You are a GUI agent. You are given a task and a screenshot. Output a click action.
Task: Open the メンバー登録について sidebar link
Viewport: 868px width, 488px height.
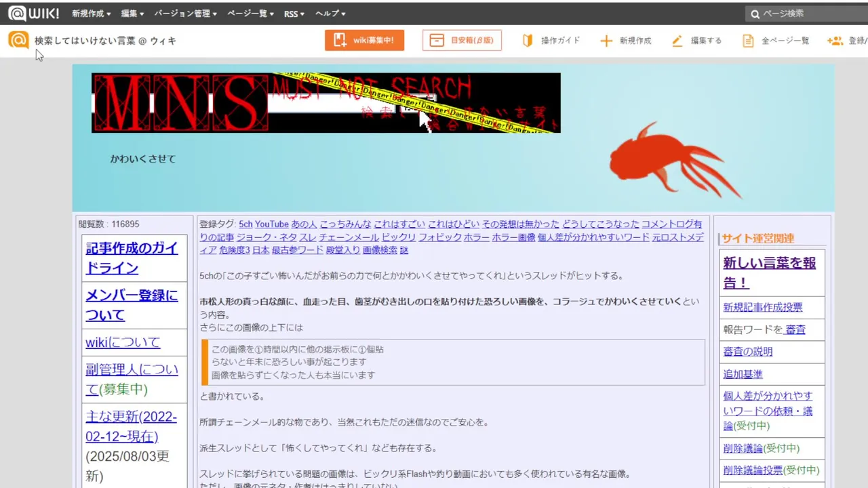pyautogui.click(x=132, y=305)
